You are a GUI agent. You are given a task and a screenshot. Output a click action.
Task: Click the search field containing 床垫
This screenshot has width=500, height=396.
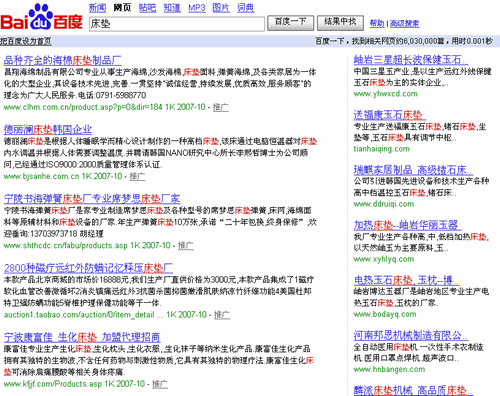(x=177, y=24)
